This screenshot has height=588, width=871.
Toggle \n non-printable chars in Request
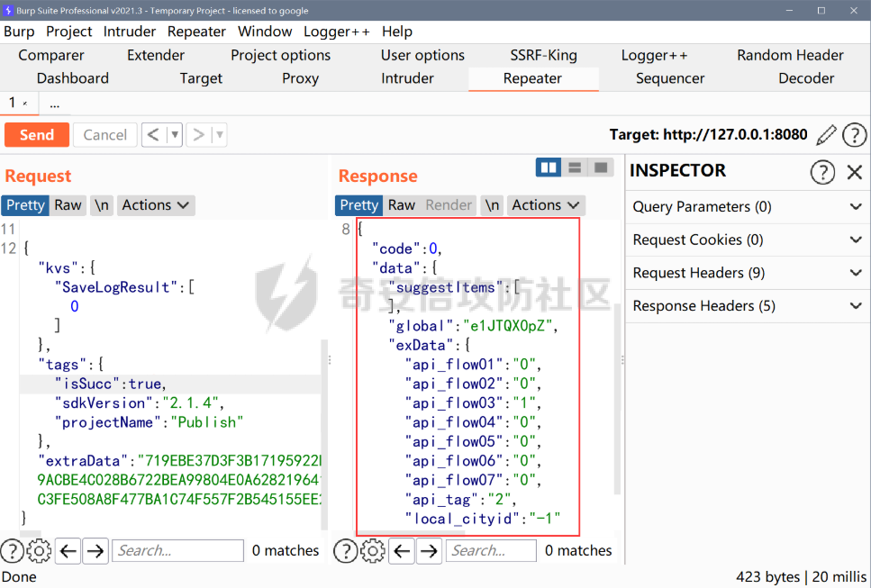click(101, 205)
